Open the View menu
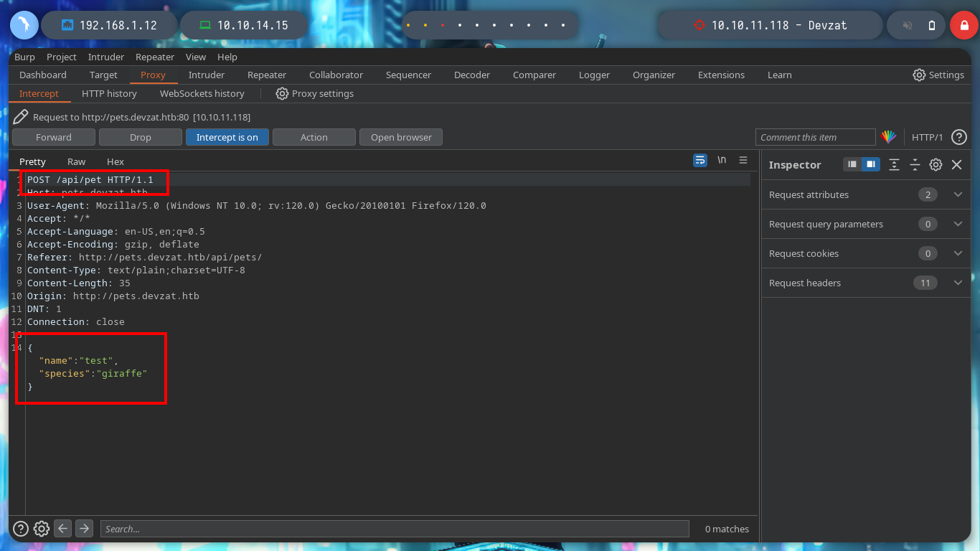Image resolution: width=980 pixels, height=551 pixels. [196, 57]
